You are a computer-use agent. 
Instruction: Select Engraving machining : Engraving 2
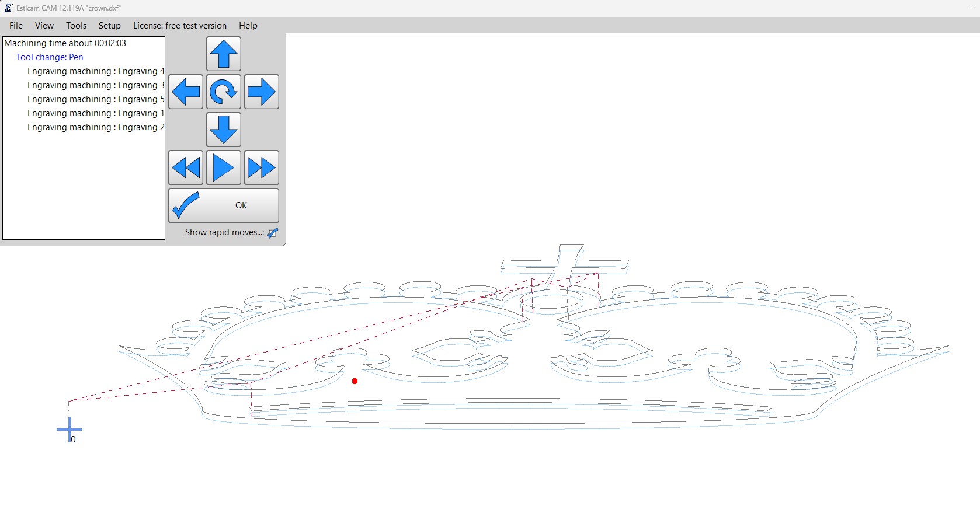96,127
